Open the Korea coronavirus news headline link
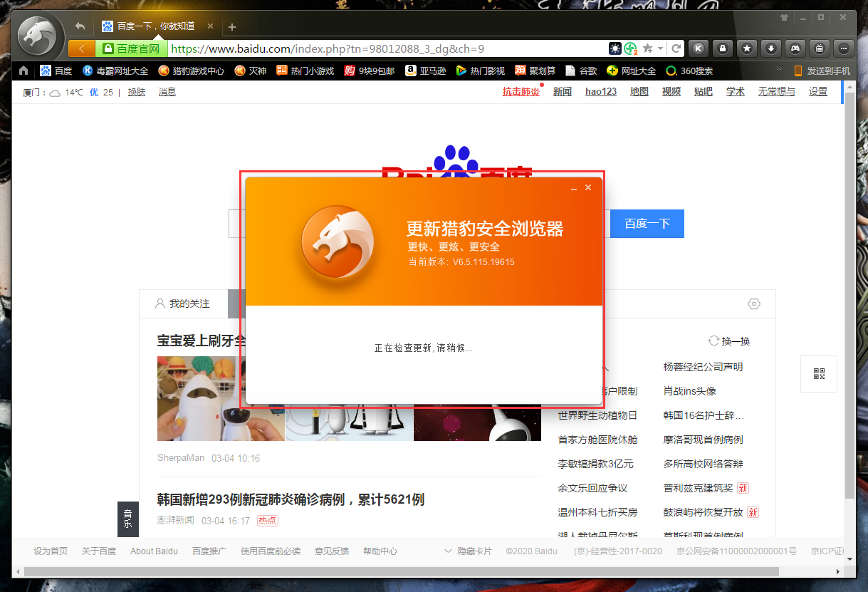868x592 pixels. coord(290,500)
